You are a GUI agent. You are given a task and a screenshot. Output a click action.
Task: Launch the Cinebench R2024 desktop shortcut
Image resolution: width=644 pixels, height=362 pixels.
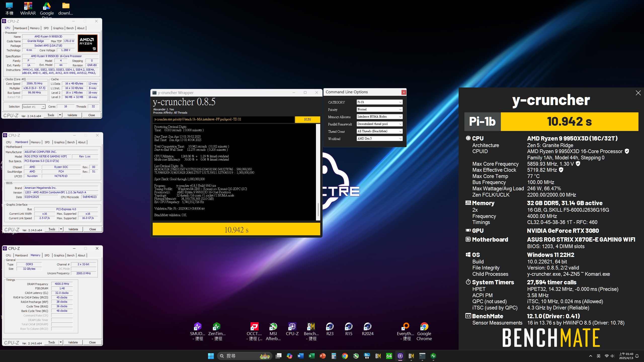[368, 329]
